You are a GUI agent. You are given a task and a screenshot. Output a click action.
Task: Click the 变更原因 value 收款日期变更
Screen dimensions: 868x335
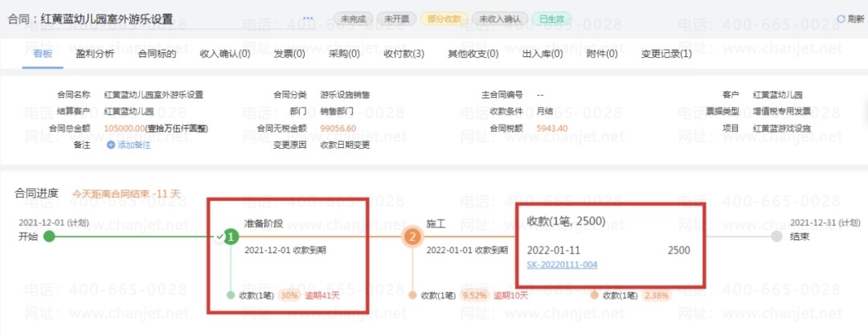(x=345, y=145)
